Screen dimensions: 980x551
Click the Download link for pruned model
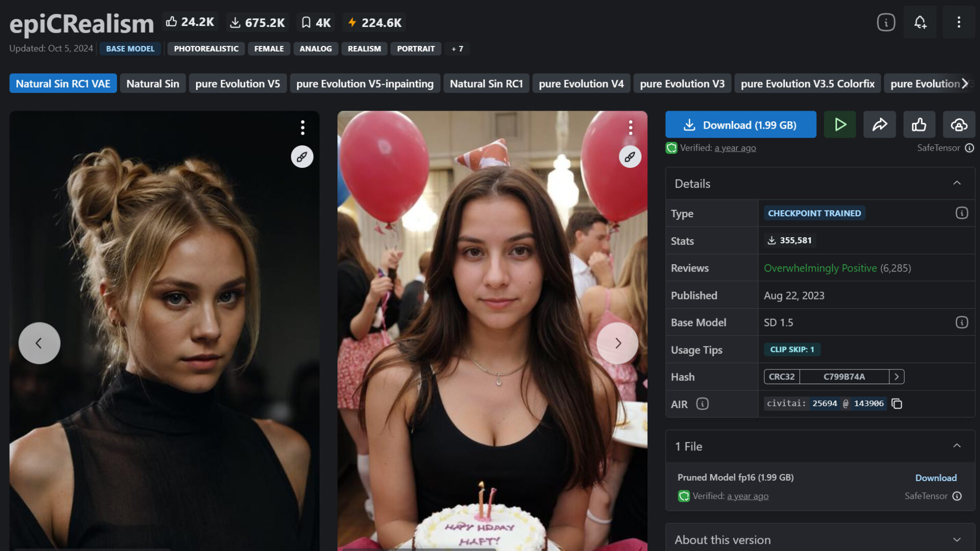[936, 478]
